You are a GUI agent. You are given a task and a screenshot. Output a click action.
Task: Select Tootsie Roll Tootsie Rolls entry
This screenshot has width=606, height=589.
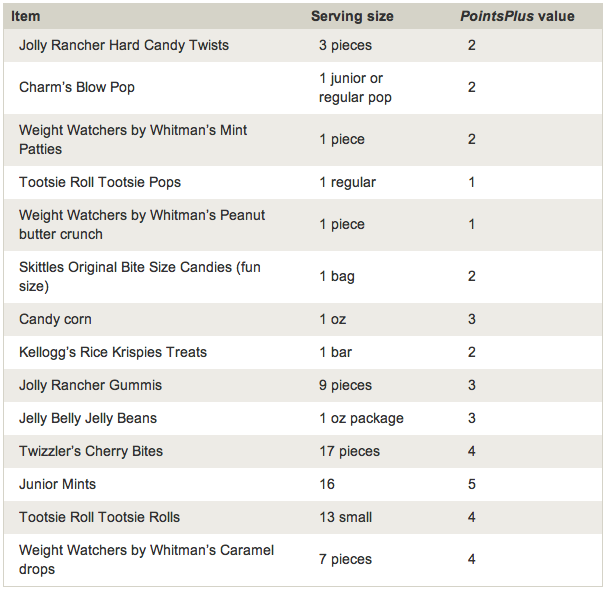100,517
